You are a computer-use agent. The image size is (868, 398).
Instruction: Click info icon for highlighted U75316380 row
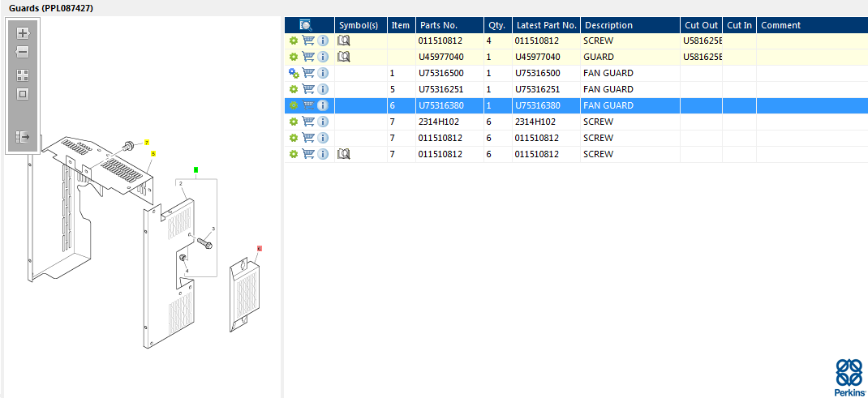click(x=323, y=105)
